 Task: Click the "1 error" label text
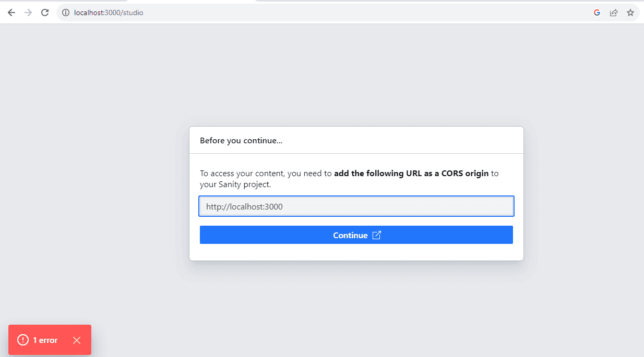tap(45, 340)
